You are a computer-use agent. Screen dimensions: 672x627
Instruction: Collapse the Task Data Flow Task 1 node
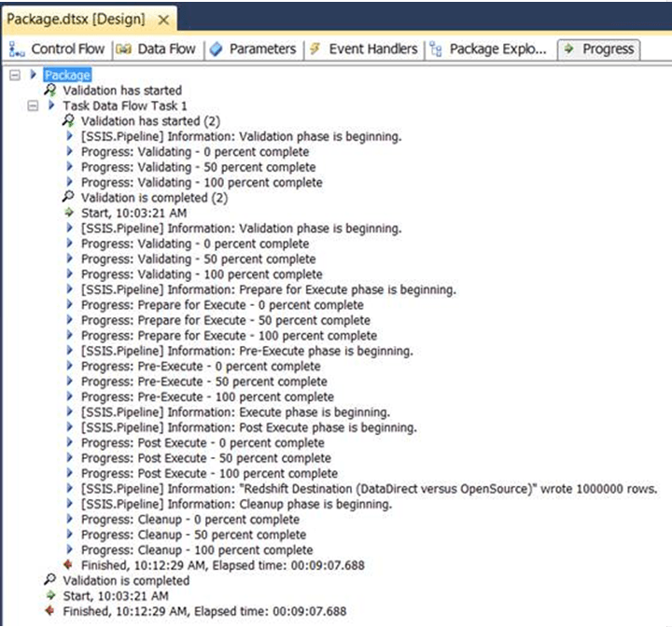pos(34,105)
